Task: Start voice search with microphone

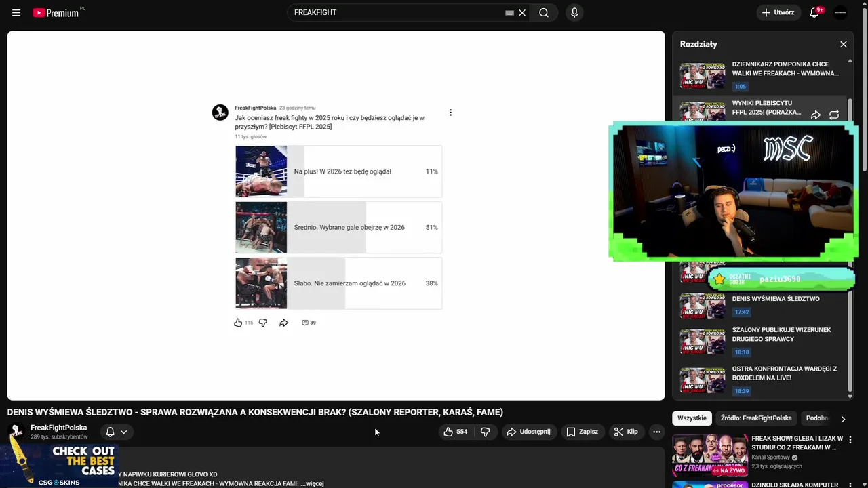Action: (574, 12)
